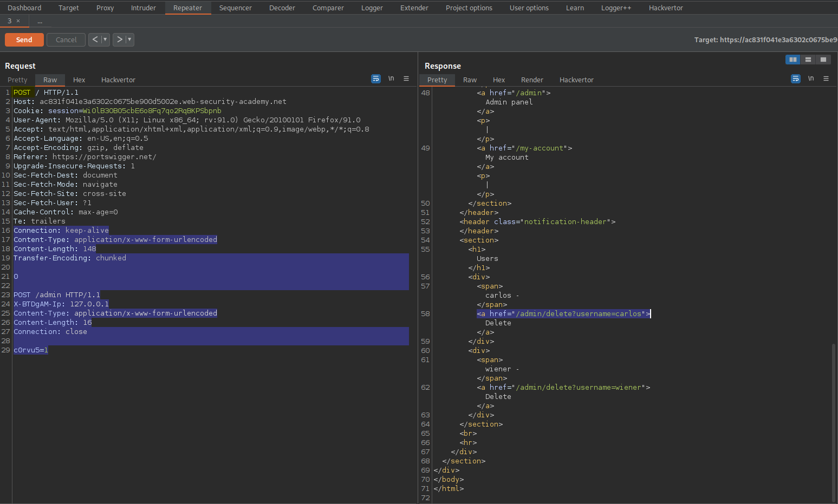The width and height of the screenshot is (838, 504).
Task: Toggle non-printable characters \n in Request panel
Action: pyautogui.click(x=391, y=78)
